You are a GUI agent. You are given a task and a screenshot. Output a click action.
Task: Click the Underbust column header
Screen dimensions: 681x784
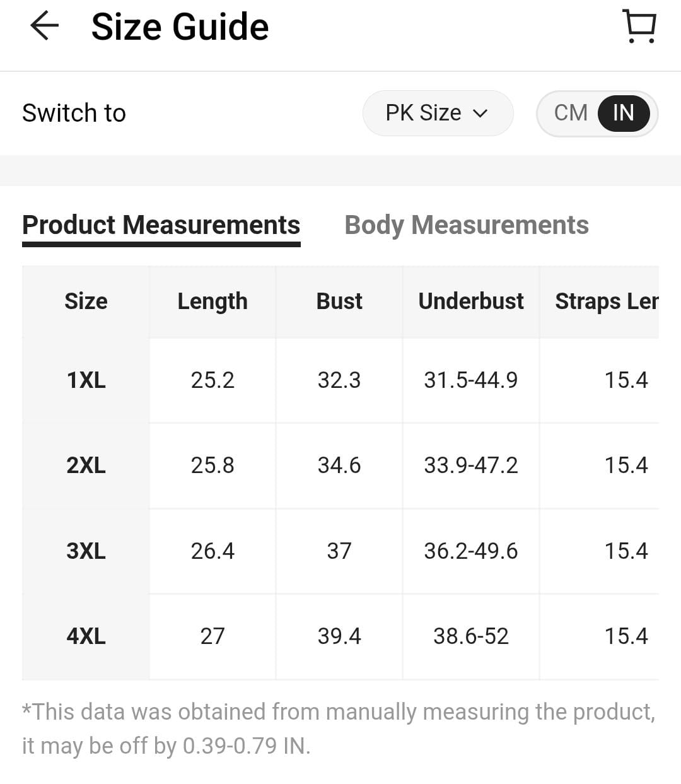pos(471,301)
